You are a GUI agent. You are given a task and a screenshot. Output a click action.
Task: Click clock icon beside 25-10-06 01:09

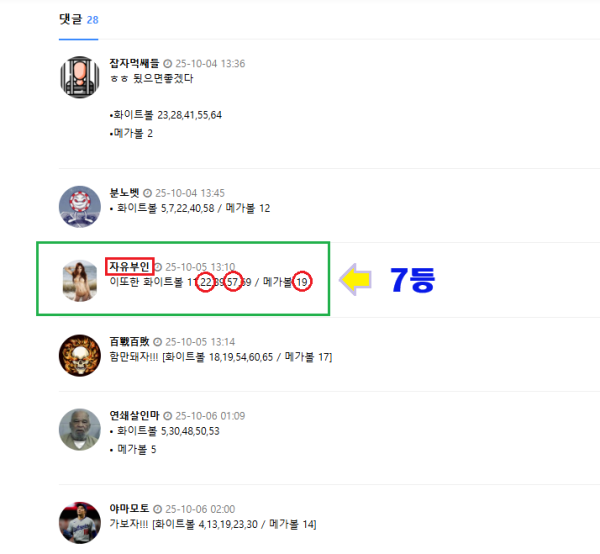167,416
